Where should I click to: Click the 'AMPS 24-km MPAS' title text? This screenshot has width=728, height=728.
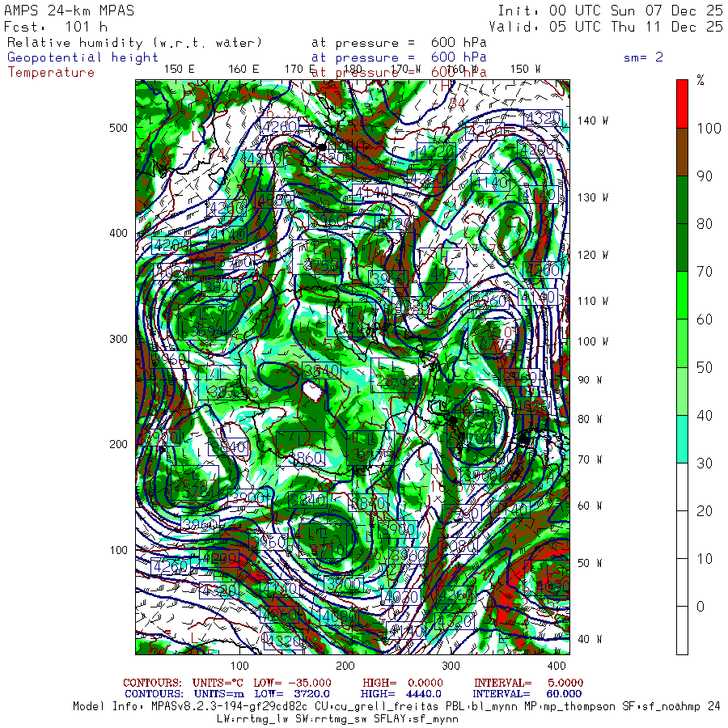(x=70, y=11)
